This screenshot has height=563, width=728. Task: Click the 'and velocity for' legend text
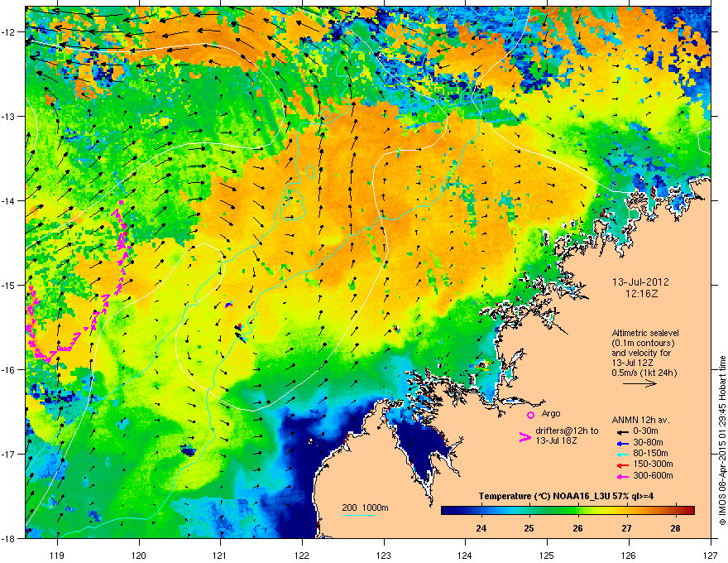click(x=641, y=353)
